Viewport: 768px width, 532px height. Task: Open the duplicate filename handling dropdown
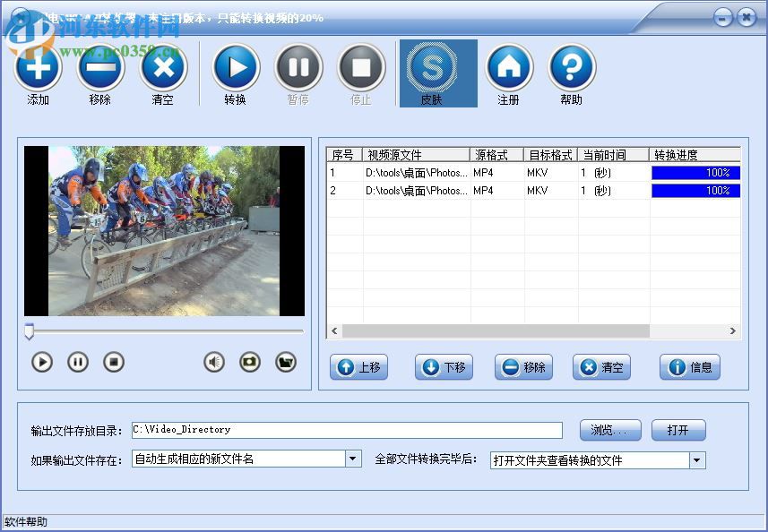tap(353, 458)
